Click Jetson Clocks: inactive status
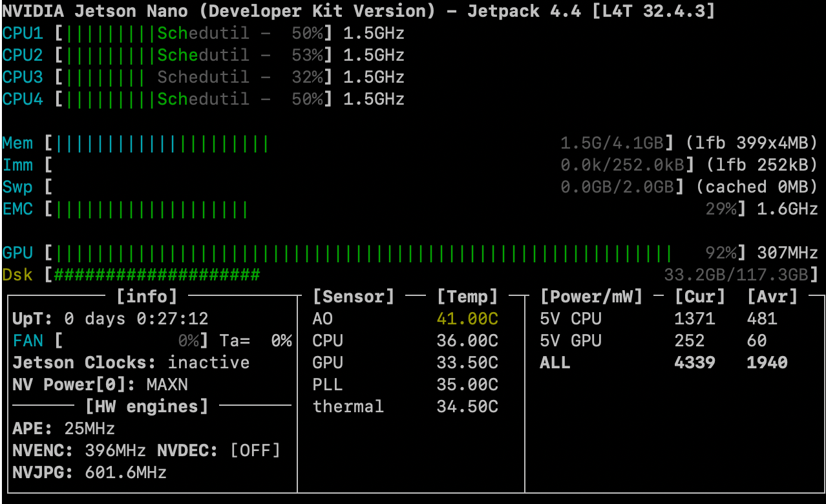The image size is (826, 504). (131, 362)
